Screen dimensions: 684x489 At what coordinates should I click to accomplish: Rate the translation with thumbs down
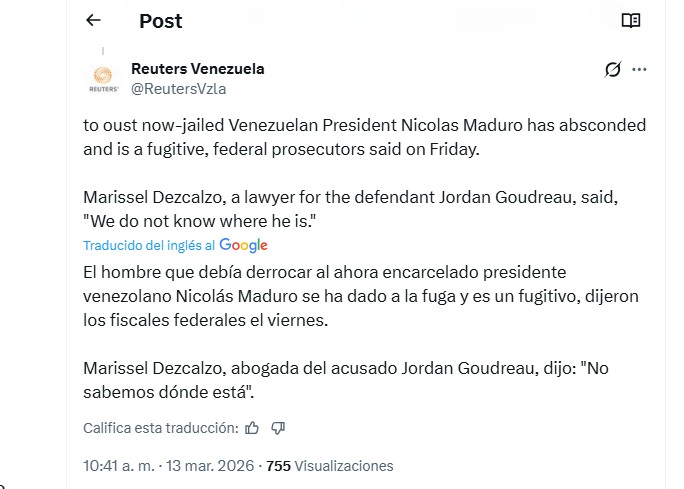pos(278,428)
